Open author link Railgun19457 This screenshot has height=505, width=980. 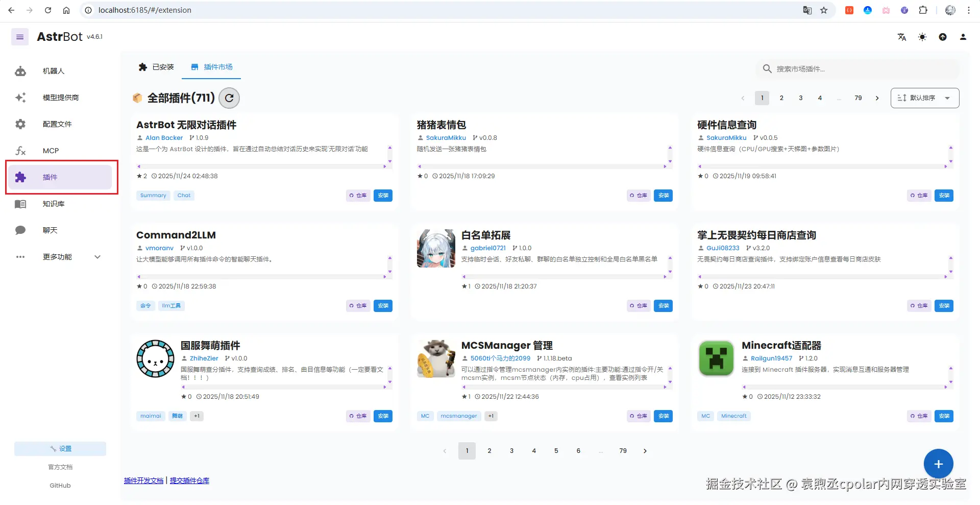(771, 358)
